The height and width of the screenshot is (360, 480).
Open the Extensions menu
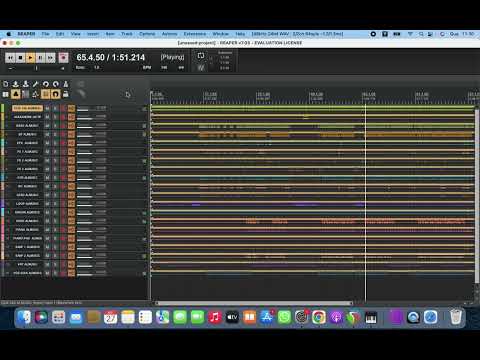pyautogui.click(x=195, y=34)
